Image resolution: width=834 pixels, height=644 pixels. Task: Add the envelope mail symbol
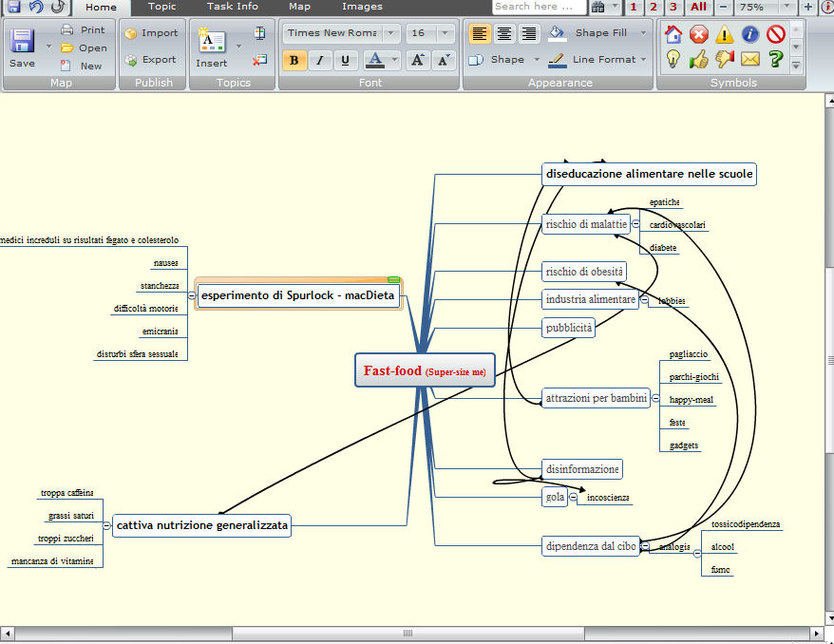tap(750, 59)
